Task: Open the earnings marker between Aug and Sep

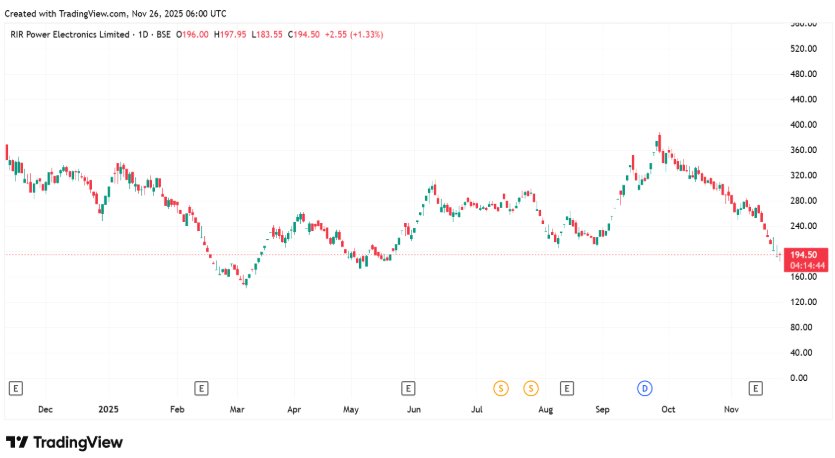Action: [566, 387]
